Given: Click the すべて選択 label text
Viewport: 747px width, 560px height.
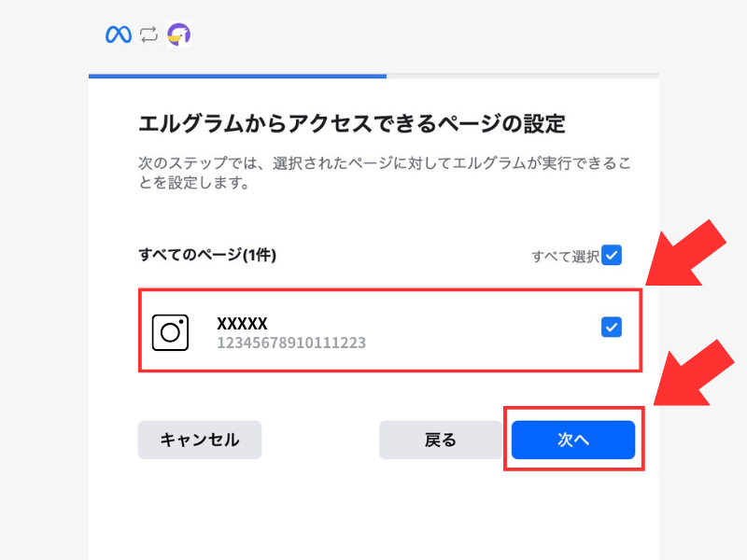Looking at the screenshot, I should click(x=564, y=256).
